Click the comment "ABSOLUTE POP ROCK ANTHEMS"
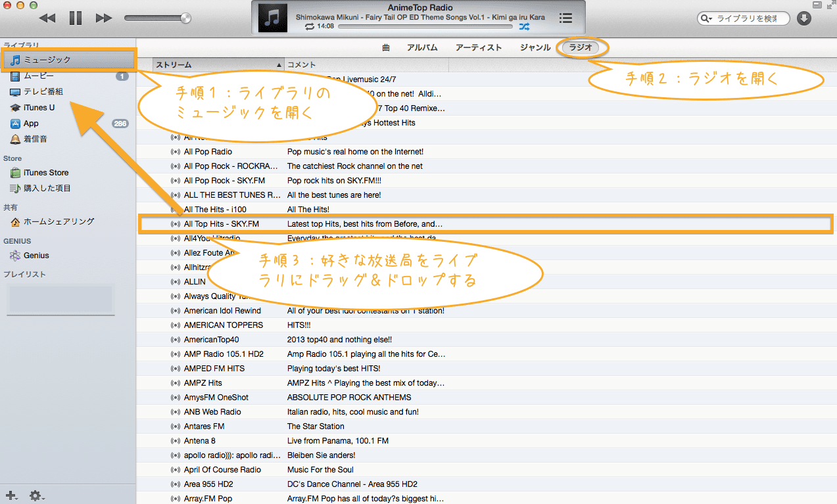Viewport: 837px width, 504px height. click(349, 398)
